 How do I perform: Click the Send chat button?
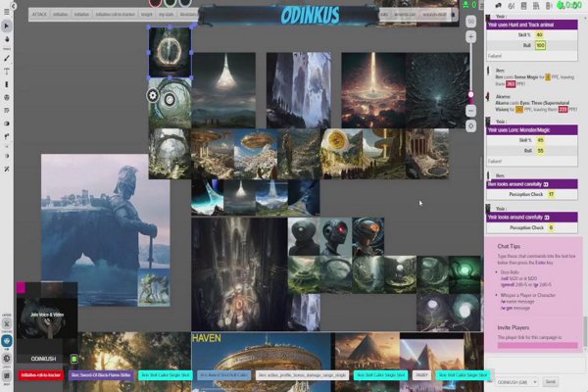(550, 382)
